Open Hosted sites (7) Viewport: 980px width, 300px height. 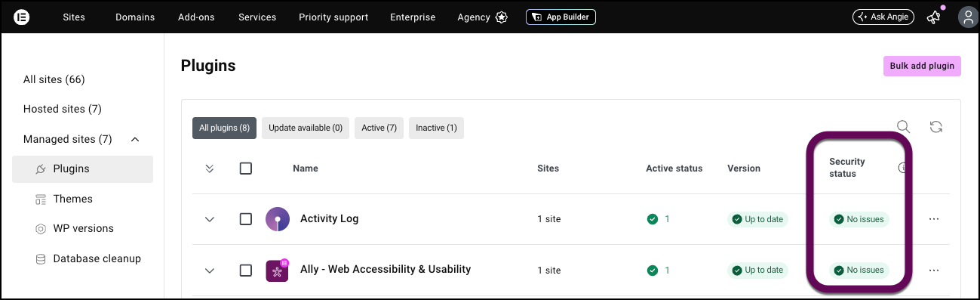pos(63,109)
